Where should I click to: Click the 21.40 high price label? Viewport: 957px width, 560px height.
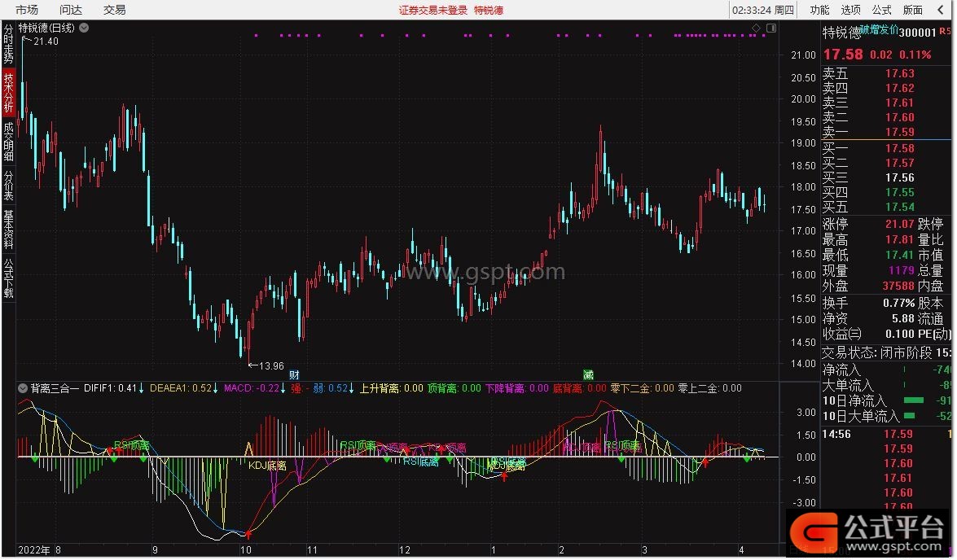point(46,41)
